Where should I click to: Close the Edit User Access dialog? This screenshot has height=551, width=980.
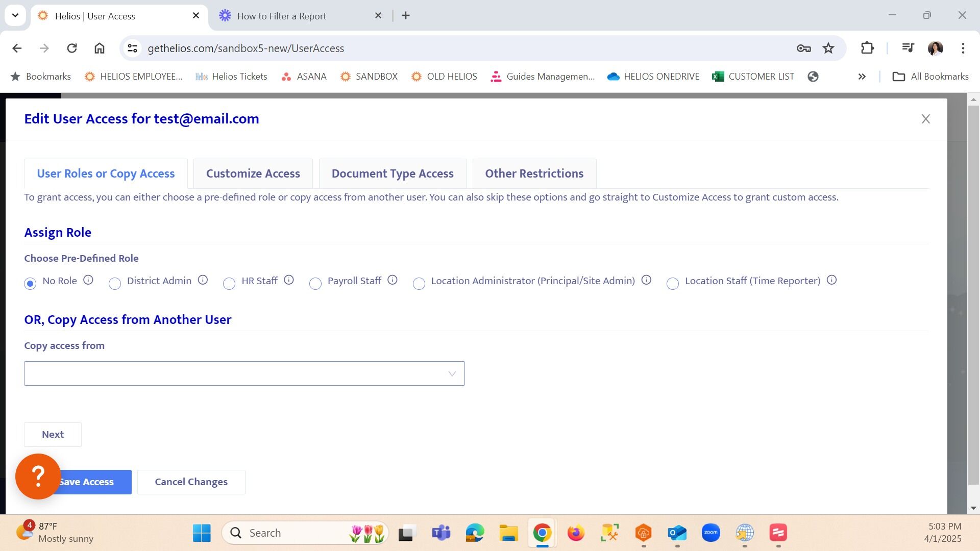coord(925,119)
